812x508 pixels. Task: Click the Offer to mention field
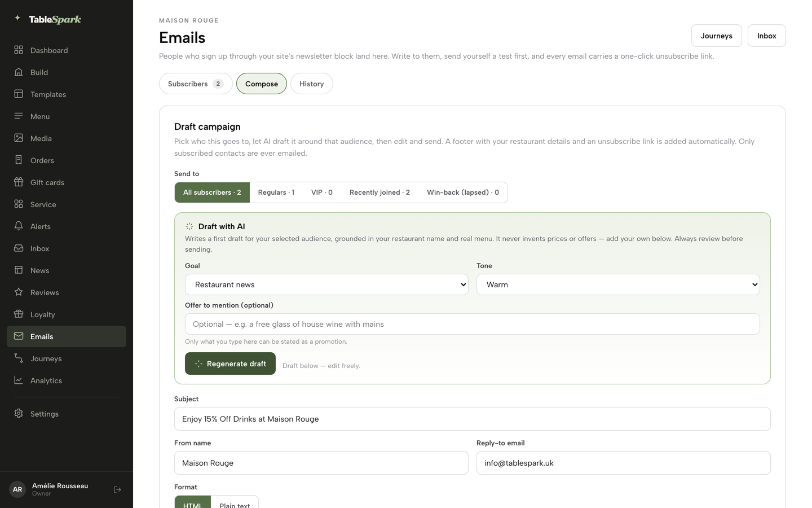pyautogui.click(x=473, y=324)
